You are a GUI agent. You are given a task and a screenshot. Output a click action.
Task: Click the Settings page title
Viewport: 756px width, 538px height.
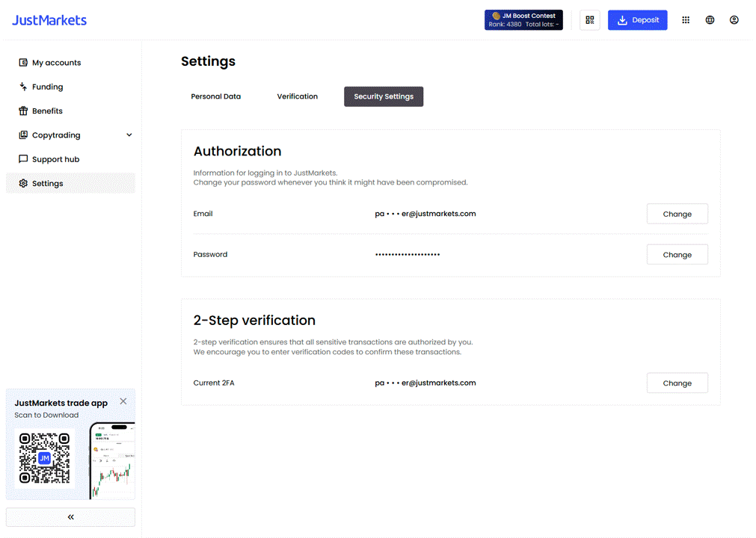209,62
